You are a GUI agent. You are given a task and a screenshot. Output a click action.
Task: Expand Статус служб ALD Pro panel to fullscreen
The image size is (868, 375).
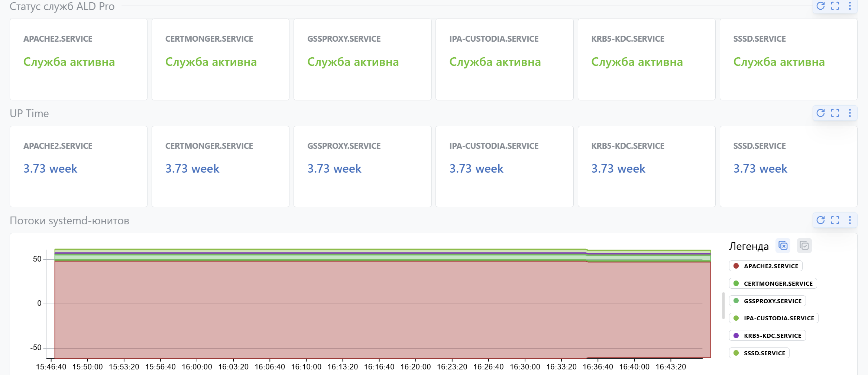pos(835,6)
